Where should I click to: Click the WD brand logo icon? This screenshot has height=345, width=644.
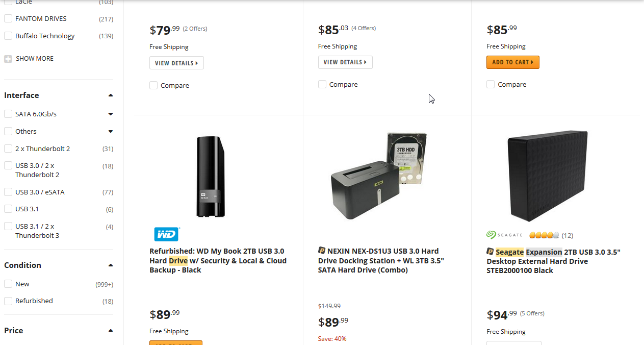coord(167,234)
